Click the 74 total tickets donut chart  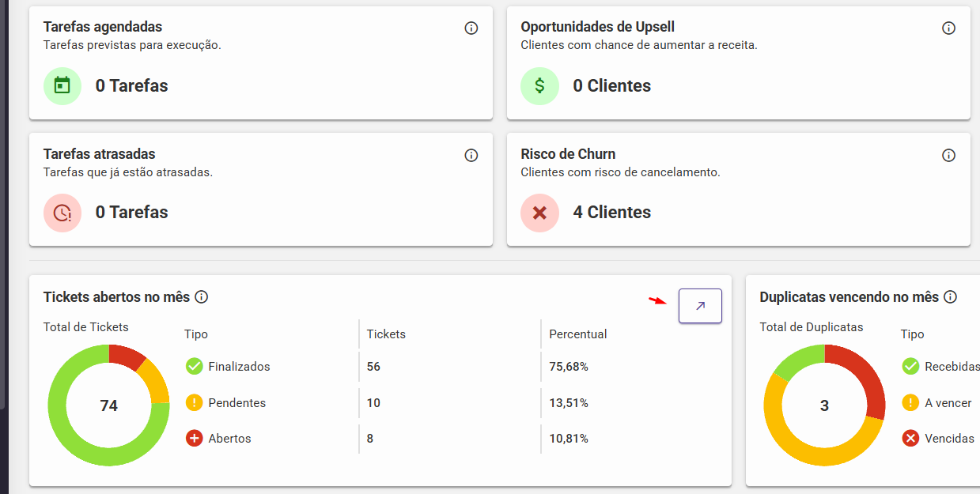point(108,405)
